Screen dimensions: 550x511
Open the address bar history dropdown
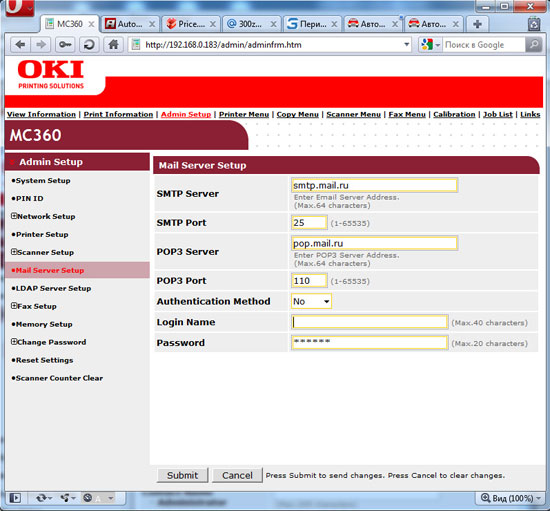coord(407,45)
